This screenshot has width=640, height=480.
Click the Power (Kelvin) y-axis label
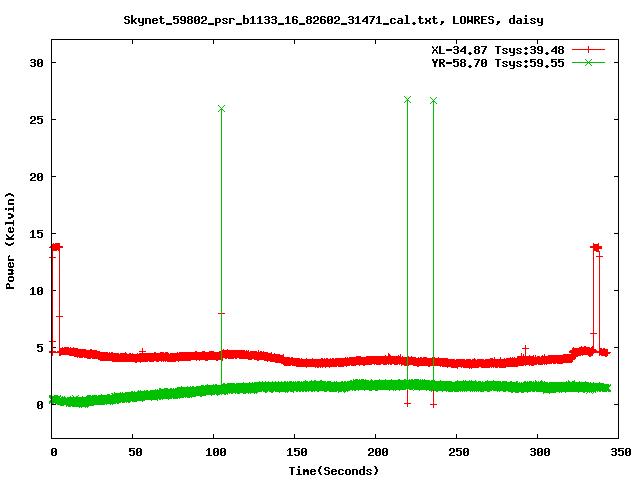coord(10,241)
